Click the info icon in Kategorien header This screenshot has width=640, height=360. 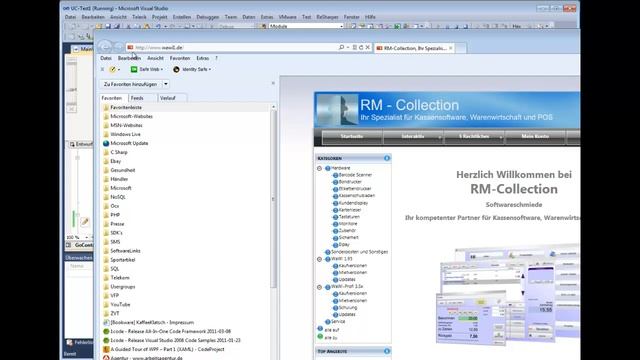click(x=387, y=158)
